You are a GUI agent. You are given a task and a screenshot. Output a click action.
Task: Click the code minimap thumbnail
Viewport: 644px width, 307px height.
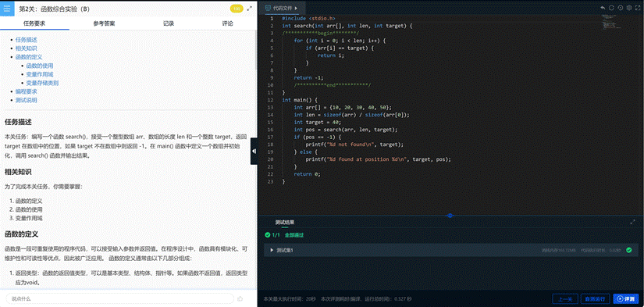[x=611, y=22]
